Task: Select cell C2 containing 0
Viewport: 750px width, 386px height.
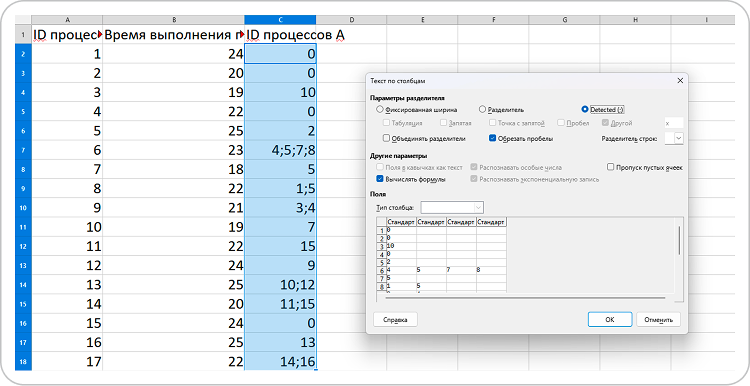Action: click(x=280, y=54)
